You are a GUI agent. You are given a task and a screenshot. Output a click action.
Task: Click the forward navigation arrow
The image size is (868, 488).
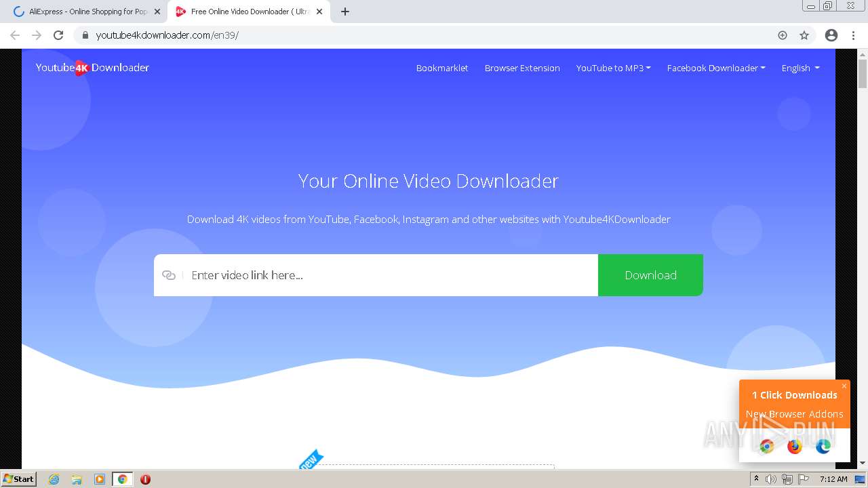pos(37,35)
